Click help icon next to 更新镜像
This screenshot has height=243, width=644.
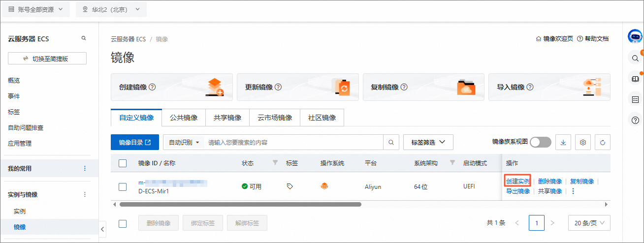[278, 87]
